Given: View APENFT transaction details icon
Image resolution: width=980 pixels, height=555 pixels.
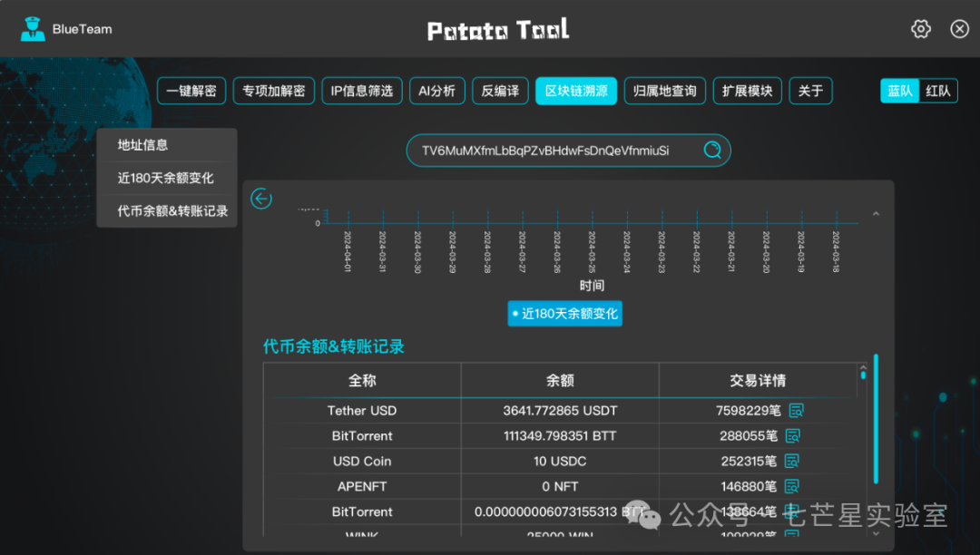Looking at the screenshot, I should (792, 486).
